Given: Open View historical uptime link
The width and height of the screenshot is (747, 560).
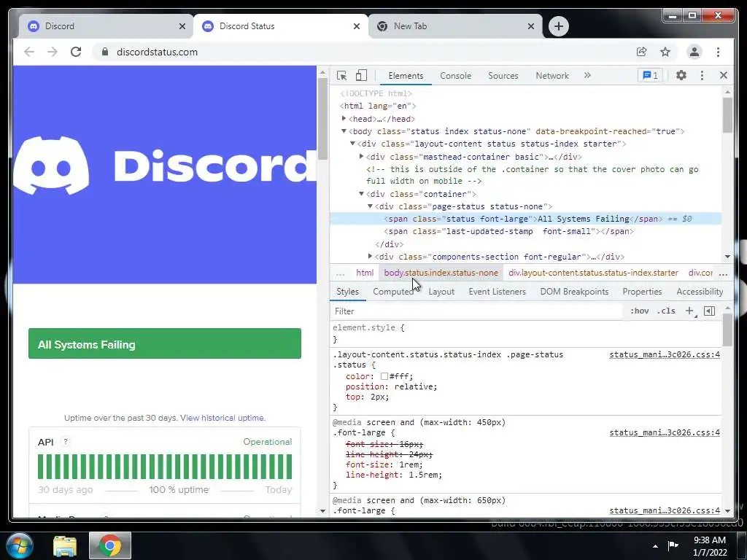Looking at the screenshot, I should click(x=222, y=418).
